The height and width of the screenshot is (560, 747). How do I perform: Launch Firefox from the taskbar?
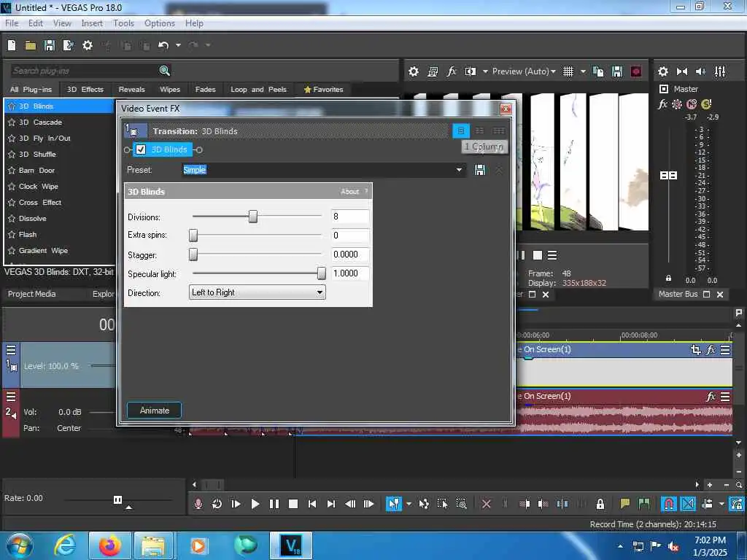point(110,545)
